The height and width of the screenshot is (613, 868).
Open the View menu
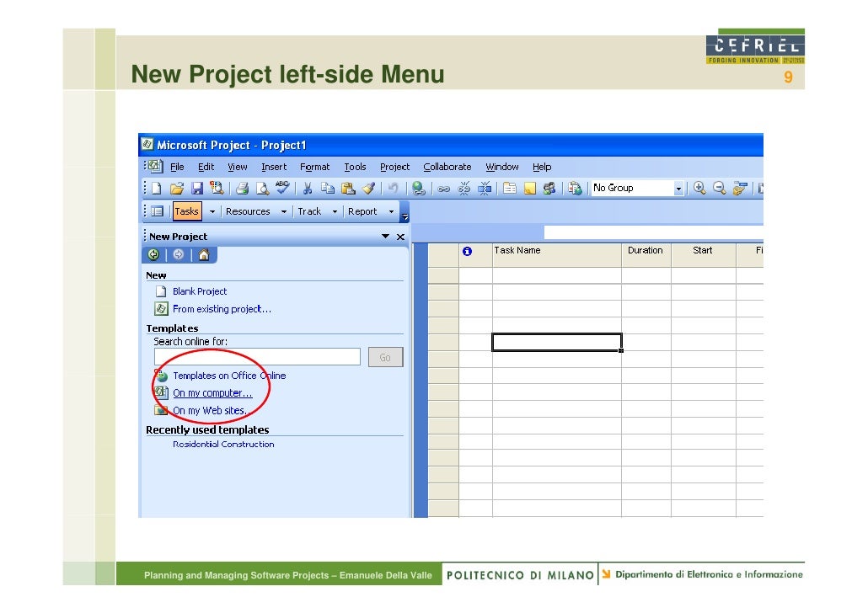238,167
